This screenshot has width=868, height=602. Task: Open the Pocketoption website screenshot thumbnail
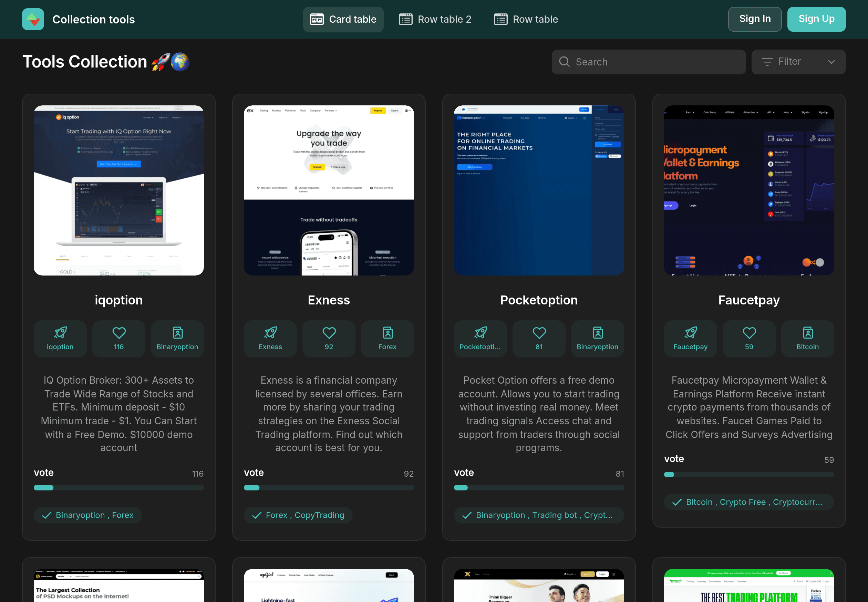click(x=539, y=190)
